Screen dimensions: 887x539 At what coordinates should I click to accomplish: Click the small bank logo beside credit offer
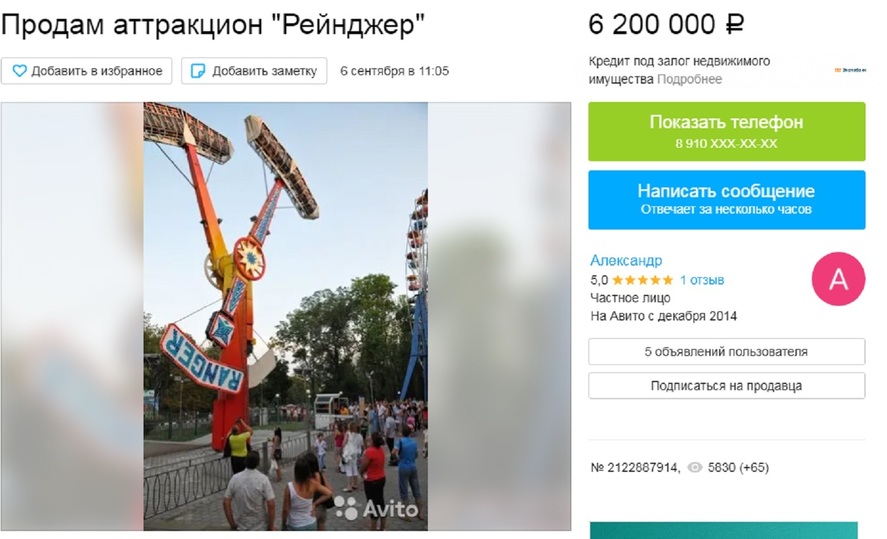pos(850,70)
